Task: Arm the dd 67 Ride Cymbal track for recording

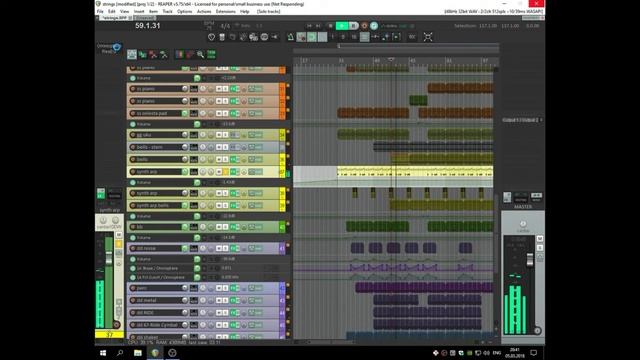Action: click(133, 325)
